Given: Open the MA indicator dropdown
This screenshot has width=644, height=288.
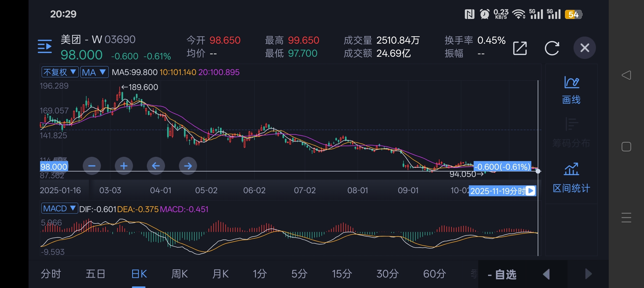Looking at the screenshot, I should tap(94, 72).
